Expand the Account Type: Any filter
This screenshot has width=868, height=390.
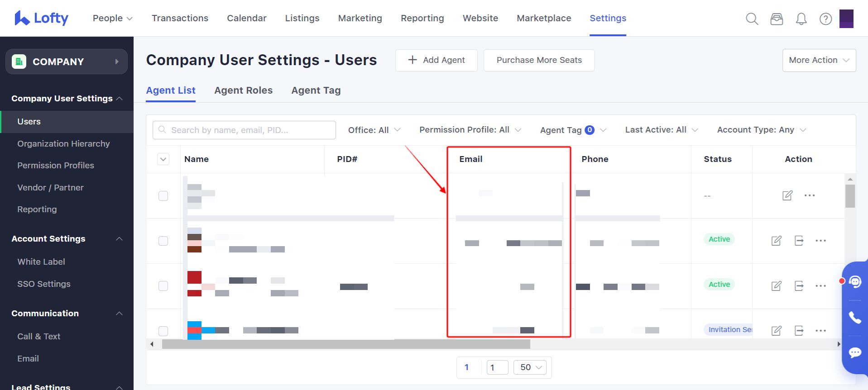click(x=761, y=130)
